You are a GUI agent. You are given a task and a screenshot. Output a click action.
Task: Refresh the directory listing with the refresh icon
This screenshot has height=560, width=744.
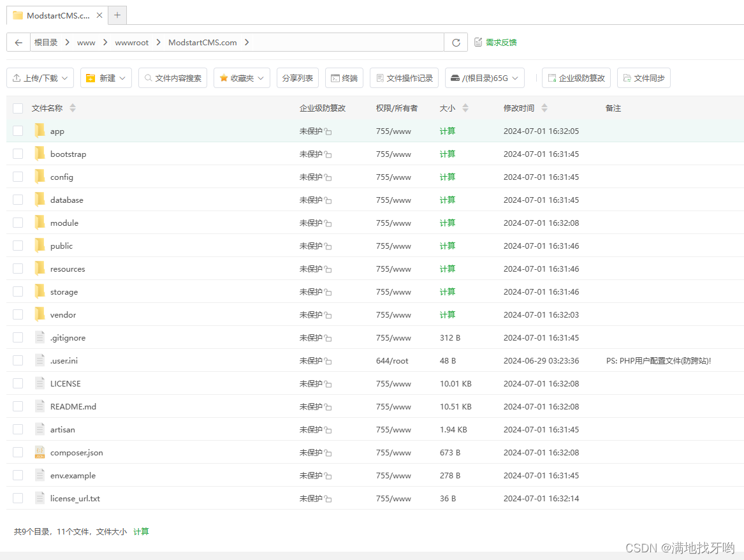456,42
